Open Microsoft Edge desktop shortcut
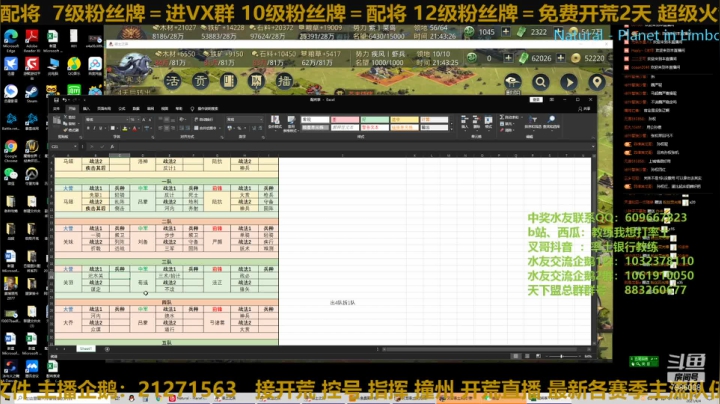 11,39
